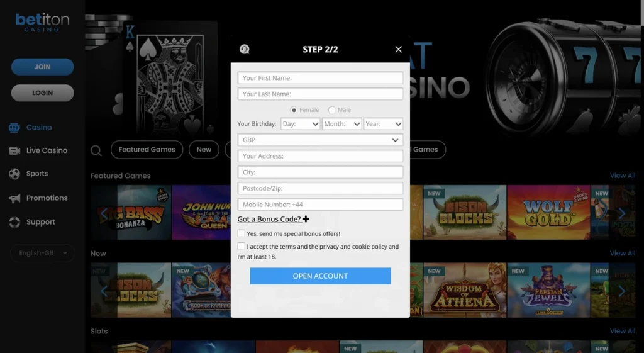Image resolution: width=644 pixels, height=353 pixels.
Task: Click the LOGIN button
Action: tap(43, 93)
